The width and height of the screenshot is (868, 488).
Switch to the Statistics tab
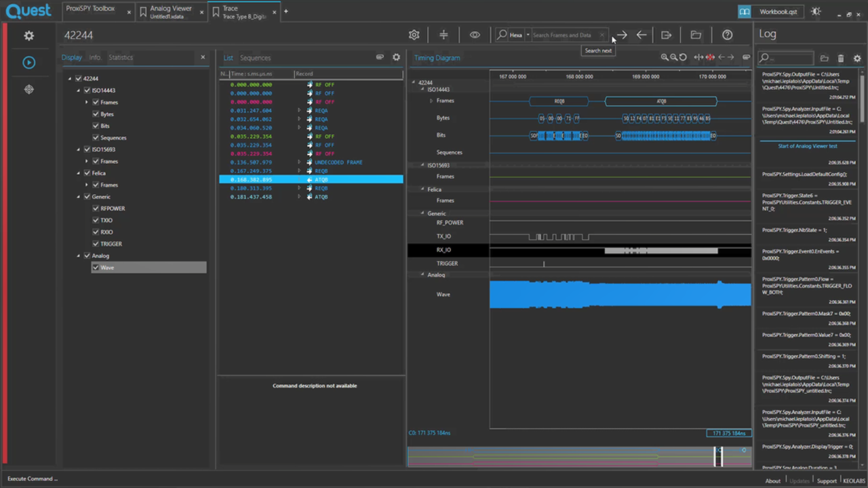pos(121,58)
